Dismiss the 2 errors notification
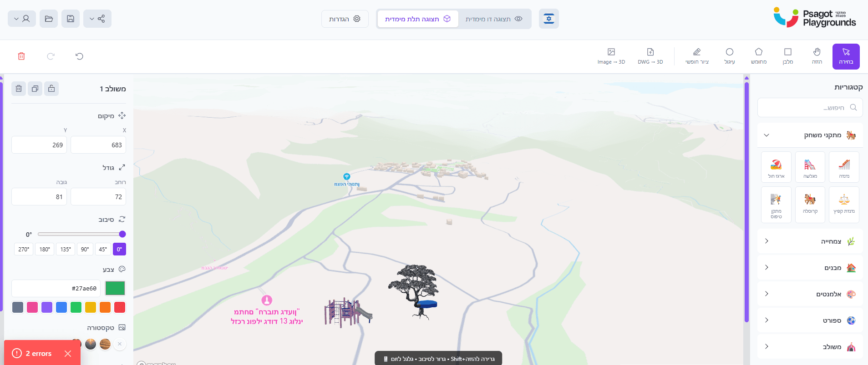This screenshot has height=365, width=868. [68, 354]
